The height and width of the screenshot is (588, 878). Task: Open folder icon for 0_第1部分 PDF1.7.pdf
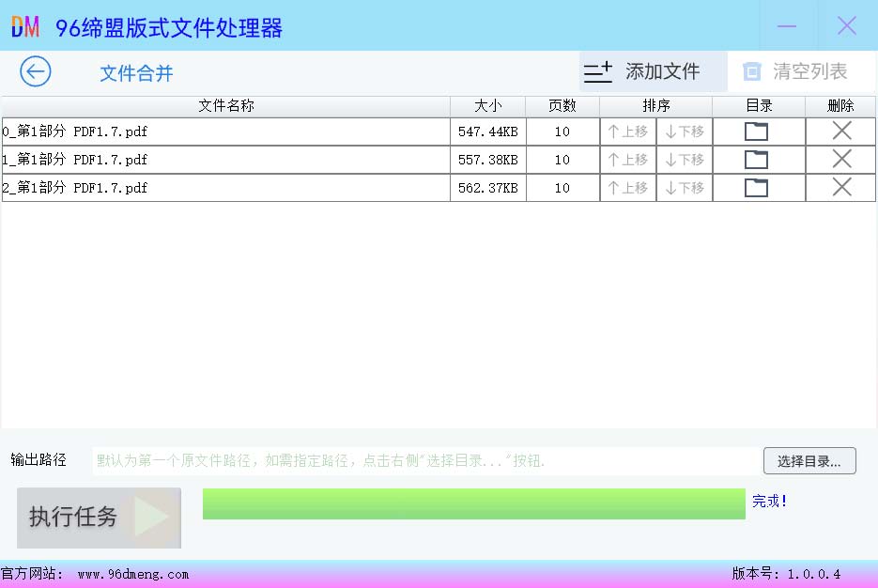756,132
